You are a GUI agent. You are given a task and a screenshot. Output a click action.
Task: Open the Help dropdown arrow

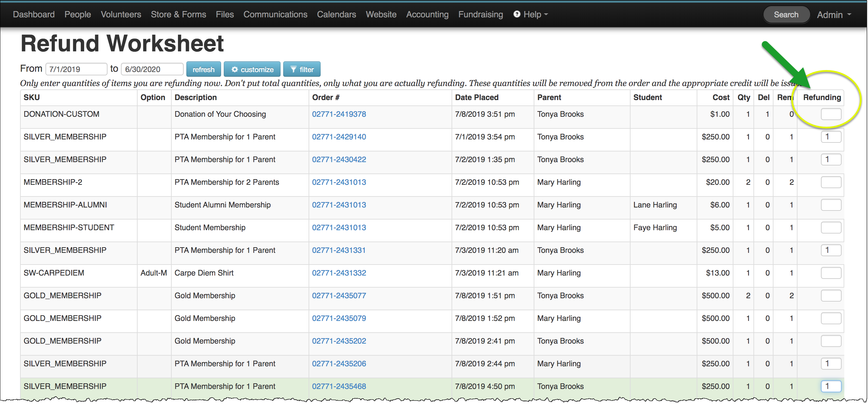(546, 14)
